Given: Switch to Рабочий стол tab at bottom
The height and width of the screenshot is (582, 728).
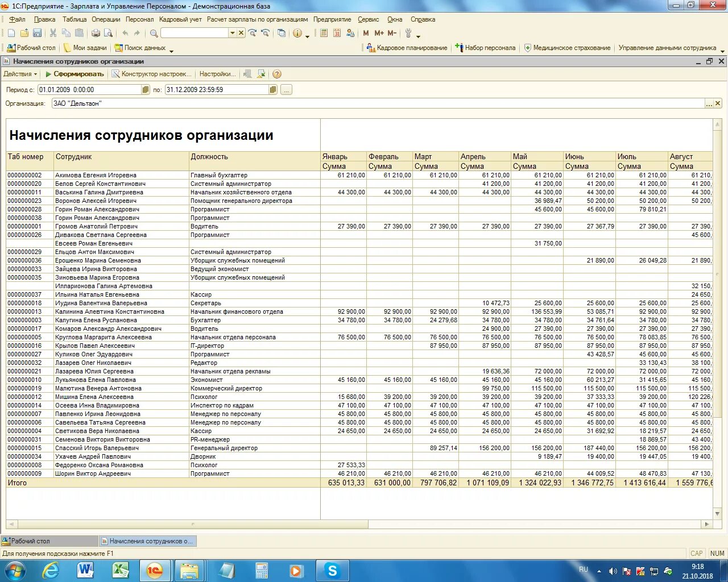Looking at the screenshot, I should (49, 541).
